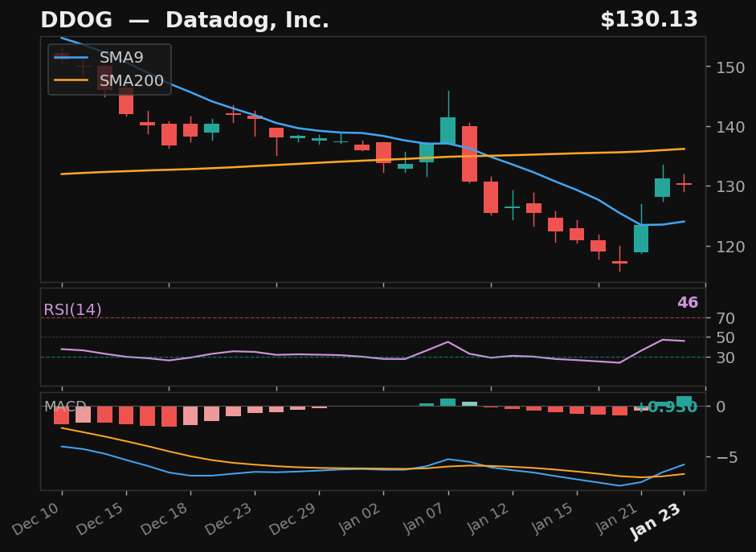Click the last red doji candle on Jan 23
Viewport: 756px width, 552px height.
coord(684,184)
